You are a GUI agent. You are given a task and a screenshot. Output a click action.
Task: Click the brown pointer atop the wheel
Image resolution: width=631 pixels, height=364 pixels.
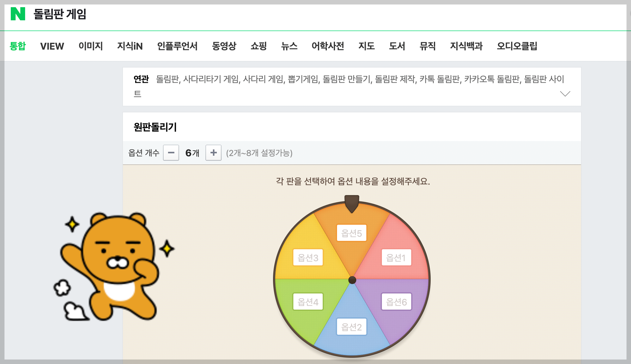352,204
